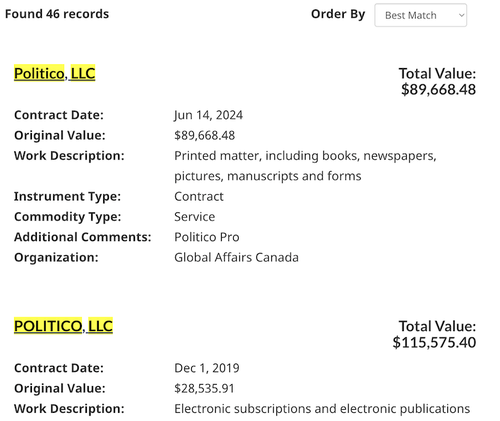
Task: Click the Organization field label
Action: (56, 257)
